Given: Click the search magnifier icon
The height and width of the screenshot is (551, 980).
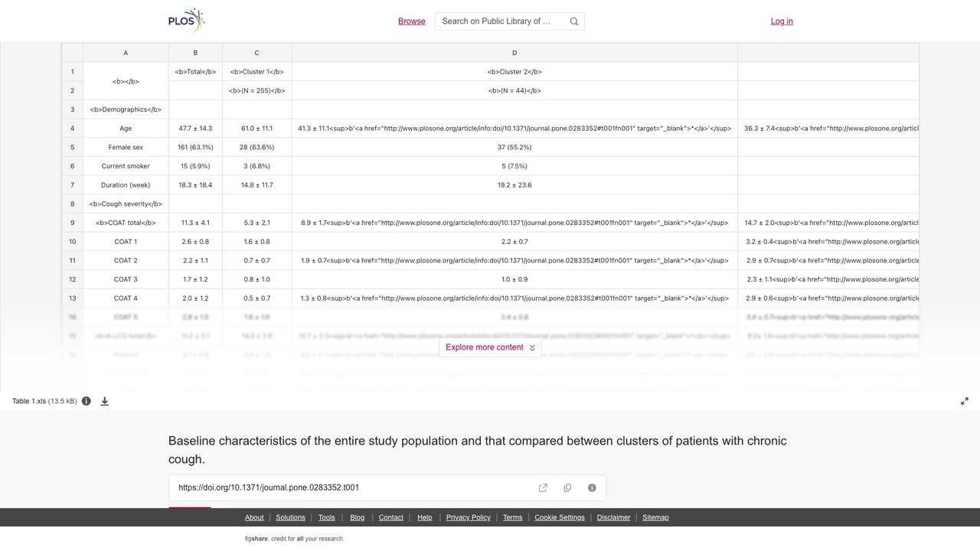Looking at the screenshot, I should click(574, 21).
